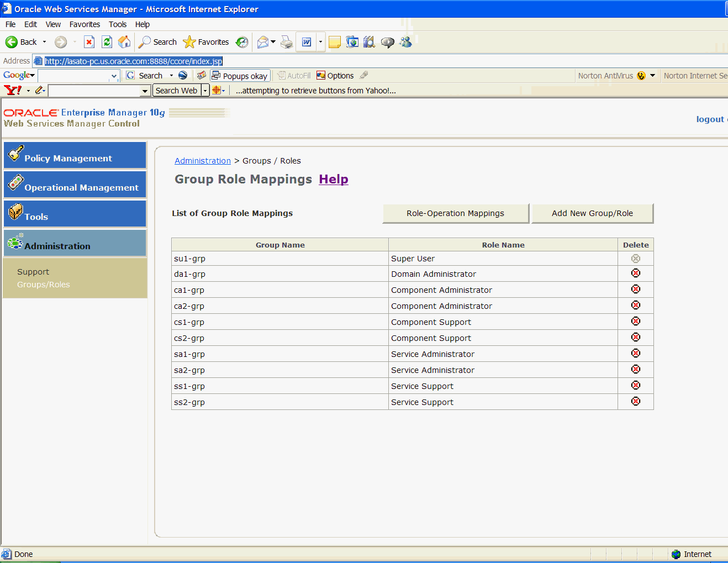Open the View menu
This screenshot has width=728, height=563.
click(x=53, y=24)
